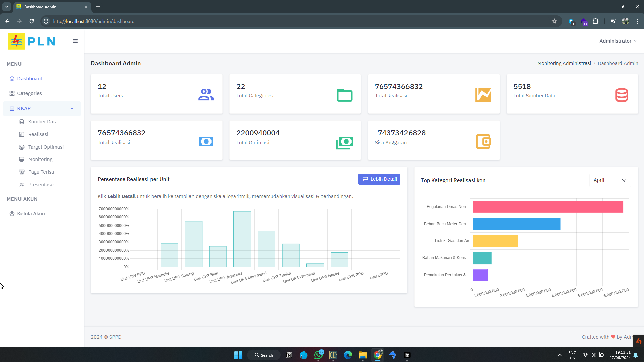
Task: Click the Unit UP3 Sorong bar
Action: [194, 244]
